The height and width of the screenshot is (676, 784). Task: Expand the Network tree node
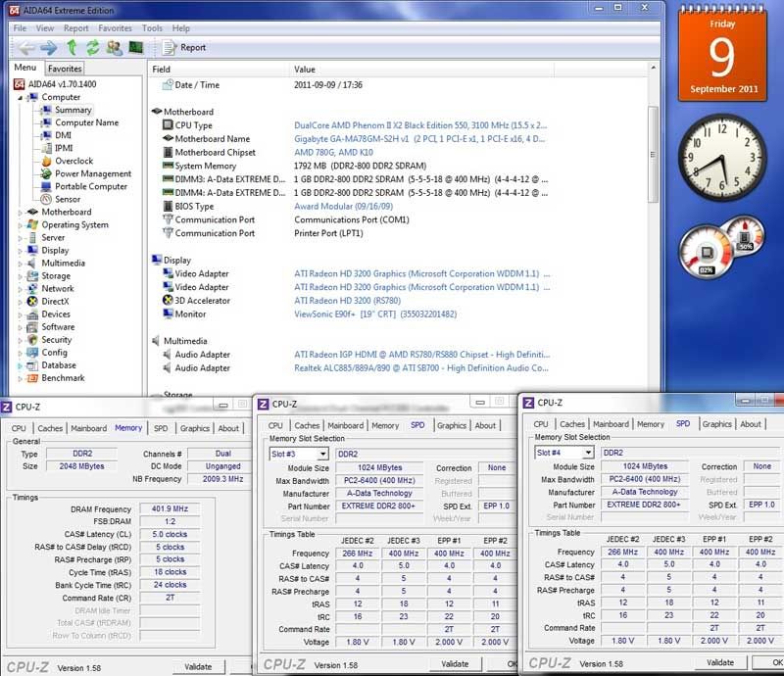pos(20,289)
